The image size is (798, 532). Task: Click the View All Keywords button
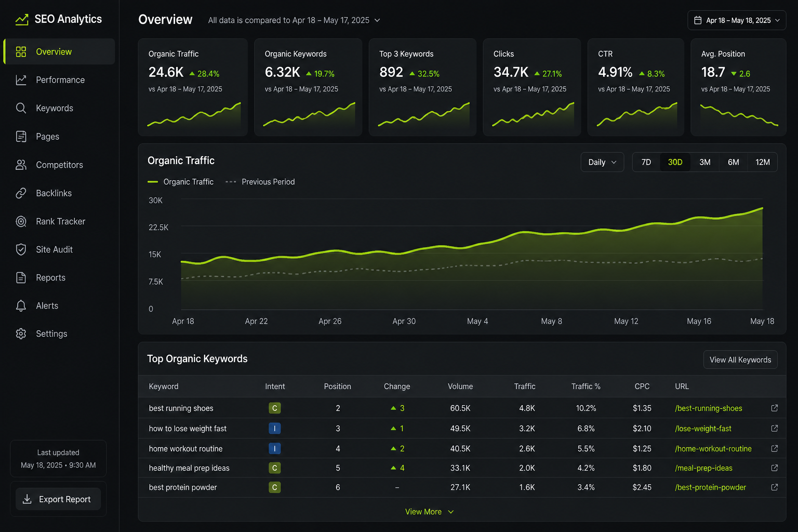pyautogui.click(x=740, y=360)
